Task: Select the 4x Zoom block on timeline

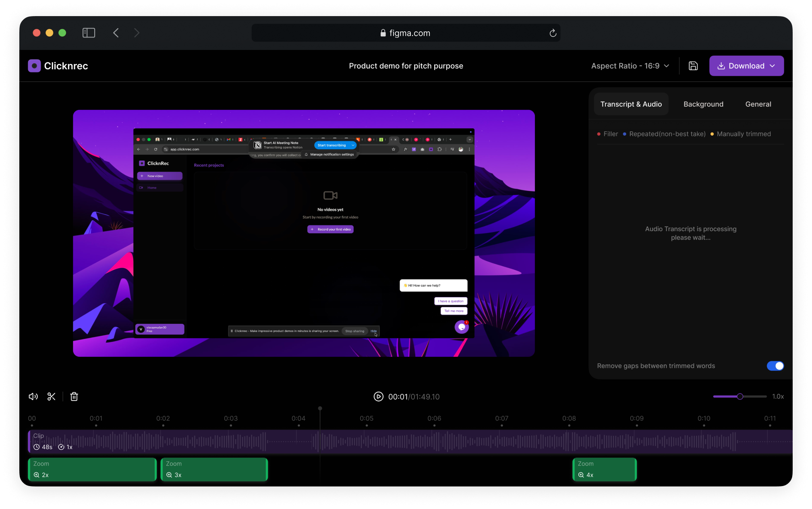Action: pyautogui.click(x=604, y=470)
